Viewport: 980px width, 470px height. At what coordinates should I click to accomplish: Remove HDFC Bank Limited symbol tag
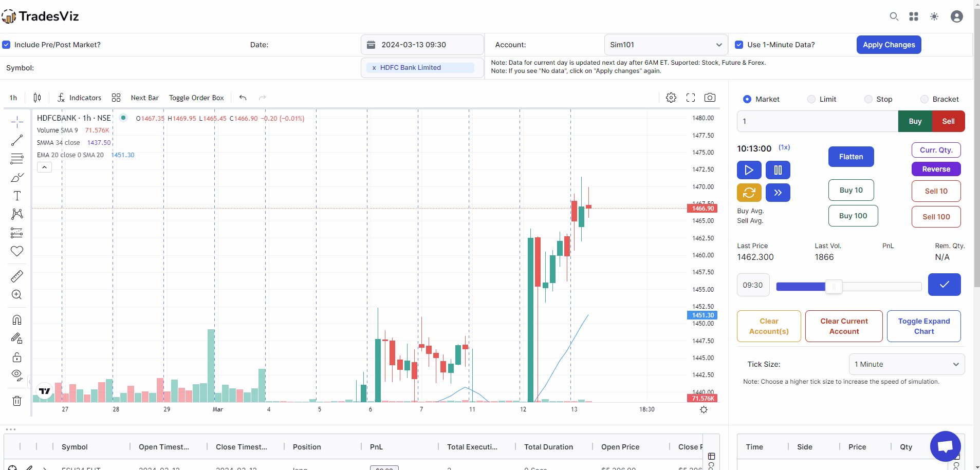pos(374,67)
